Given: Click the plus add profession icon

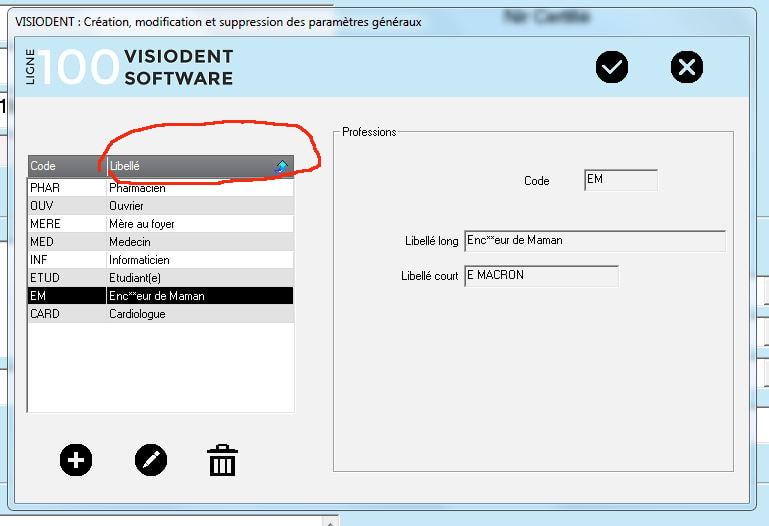Looking at the screenshot, I should tap(76, 460).
